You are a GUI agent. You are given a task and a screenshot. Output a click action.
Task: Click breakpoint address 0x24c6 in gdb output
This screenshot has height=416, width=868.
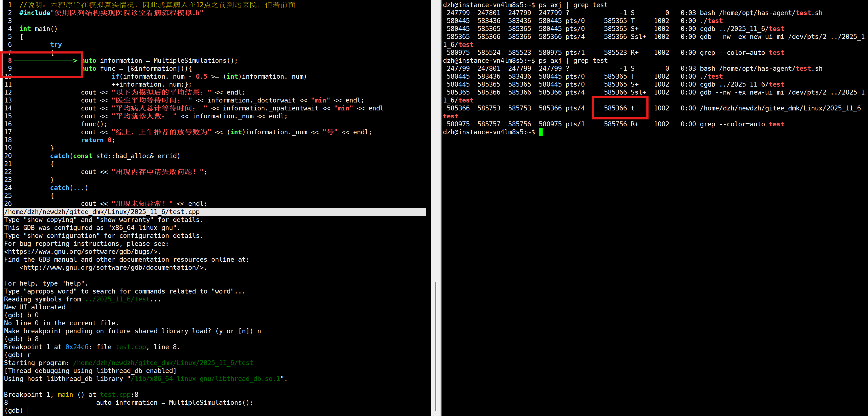pyautogui.click(x=76, y=347)
